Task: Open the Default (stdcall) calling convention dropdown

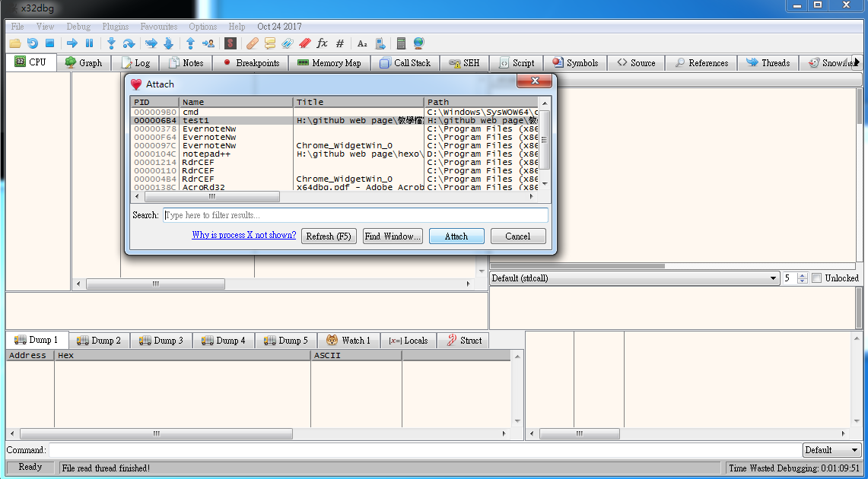Action: coord(635,278)
